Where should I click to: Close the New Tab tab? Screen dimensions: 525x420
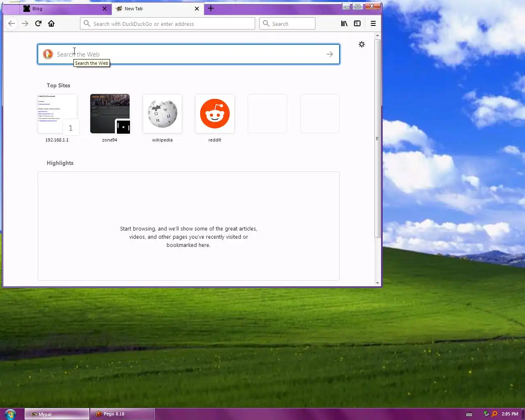point(197,9)
